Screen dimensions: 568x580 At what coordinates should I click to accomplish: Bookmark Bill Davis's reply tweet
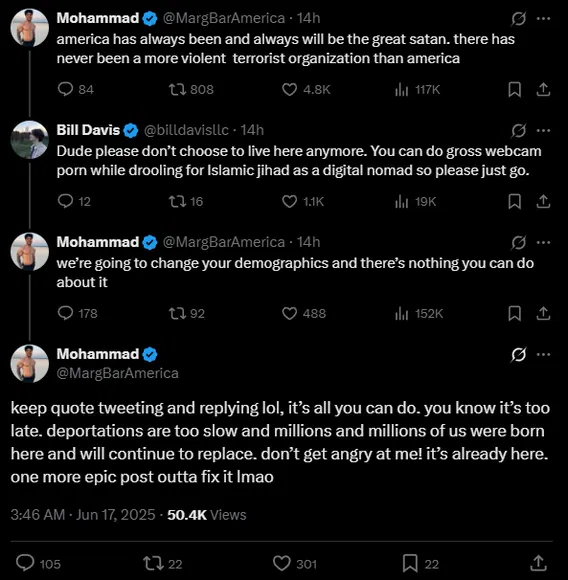click(x=514, y=202)
